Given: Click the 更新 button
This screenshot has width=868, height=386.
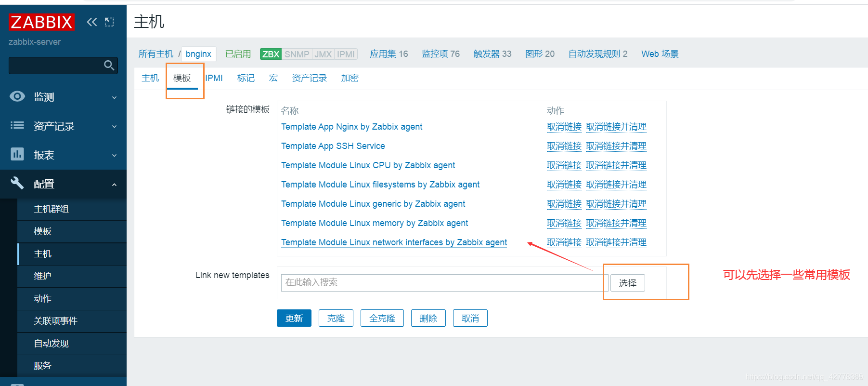Looking at the screenshot, I should coord(294,318).
